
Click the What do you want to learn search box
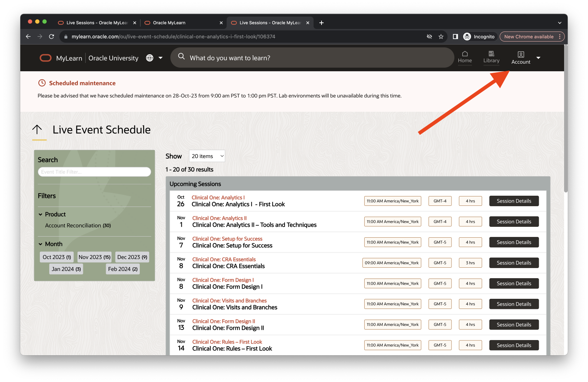click(312, 58)
